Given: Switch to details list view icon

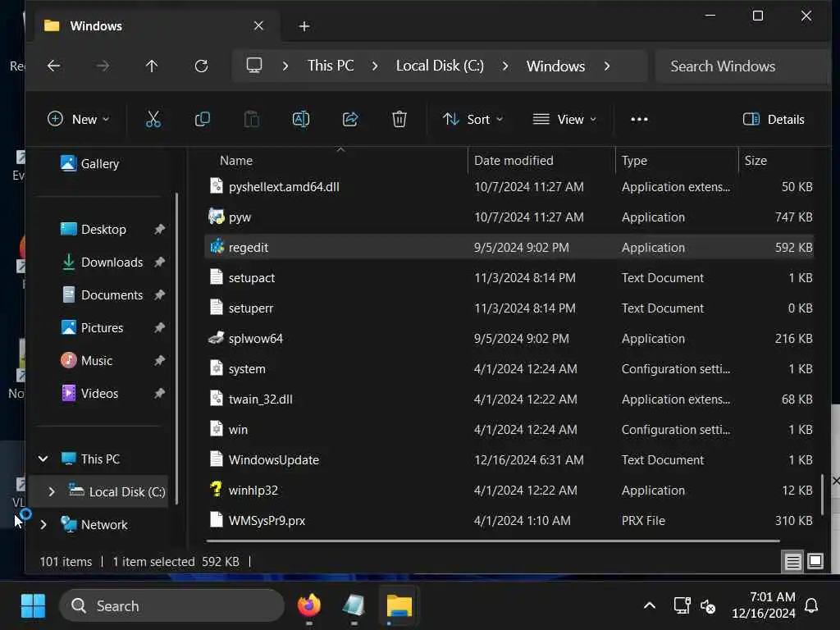Looking at the screenshot, I should (x=793, y=561).
